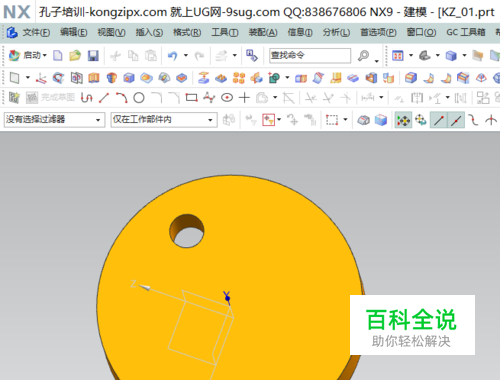Open the 编辑(E) menu
Viewport: 500px width, 380px height.
(x=74, y=33)
